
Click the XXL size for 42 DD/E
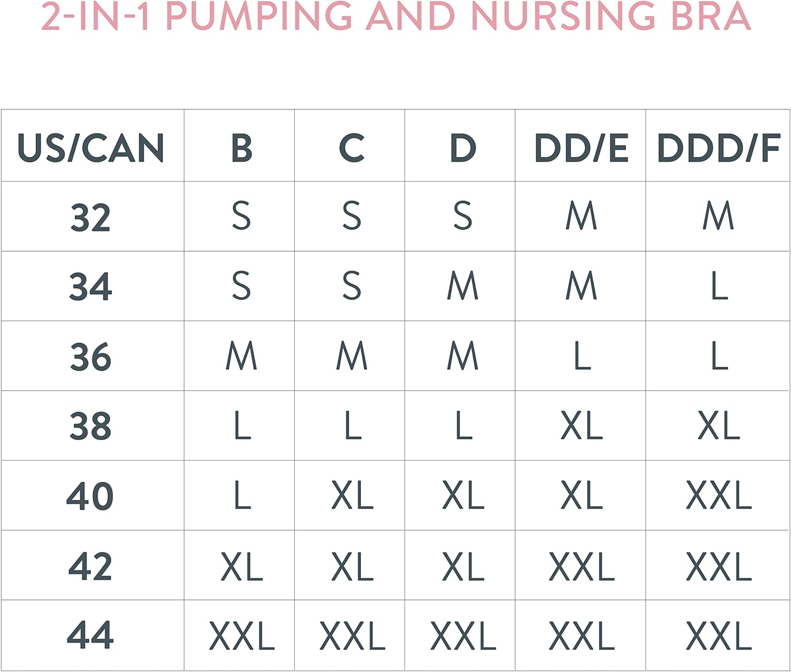point(581,566)
